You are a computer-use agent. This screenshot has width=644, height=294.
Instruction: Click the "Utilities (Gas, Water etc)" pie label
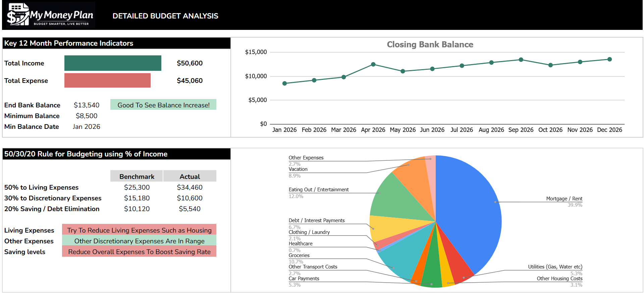[x=555, y=267]
